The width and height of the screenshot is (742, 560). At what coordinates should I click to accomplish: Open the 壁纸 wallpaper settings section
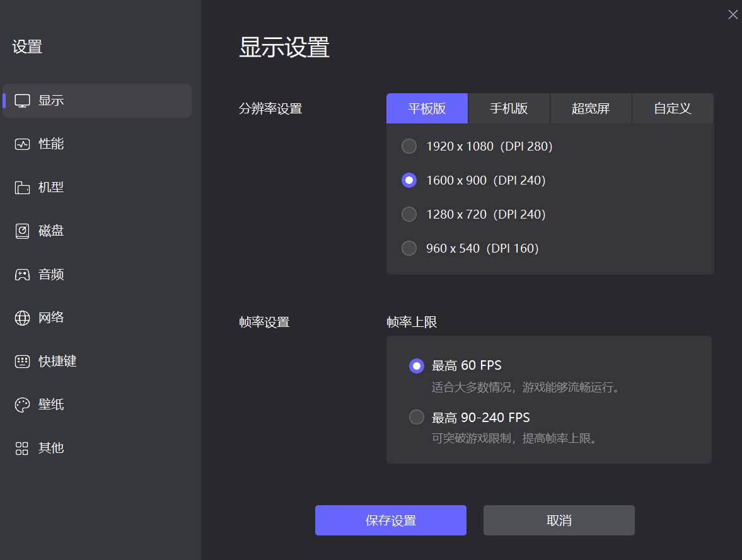[x=52, y=404]
